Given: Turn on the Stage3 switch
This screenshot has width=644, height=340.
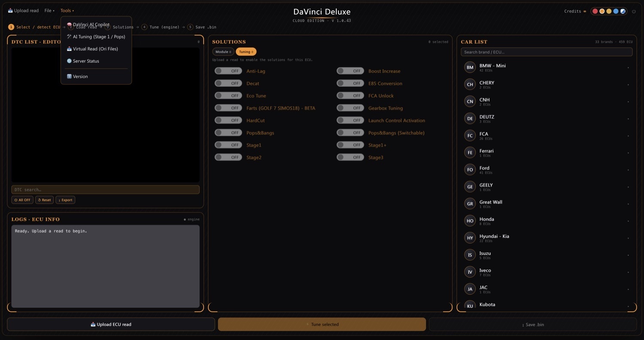Looking at the screenshot, I should coord(350,157).
